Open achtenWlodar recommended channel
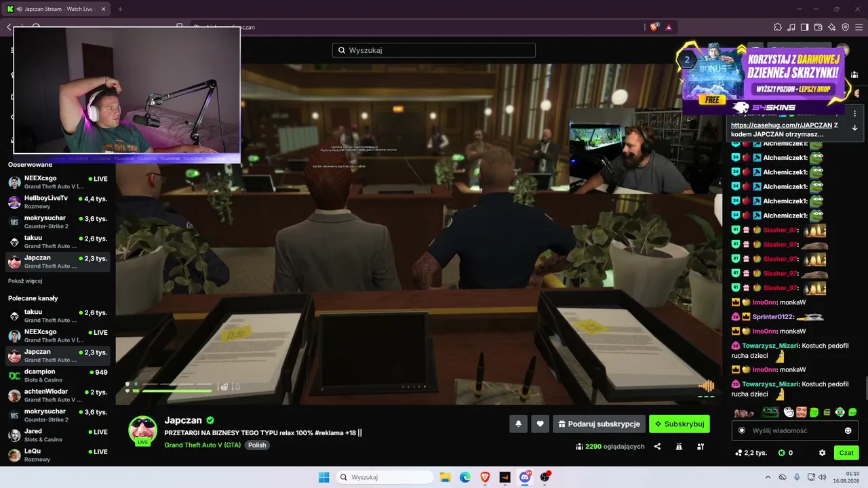Viewport: 868px width, 488px height. pyautogui.click(x=58, y=395)
